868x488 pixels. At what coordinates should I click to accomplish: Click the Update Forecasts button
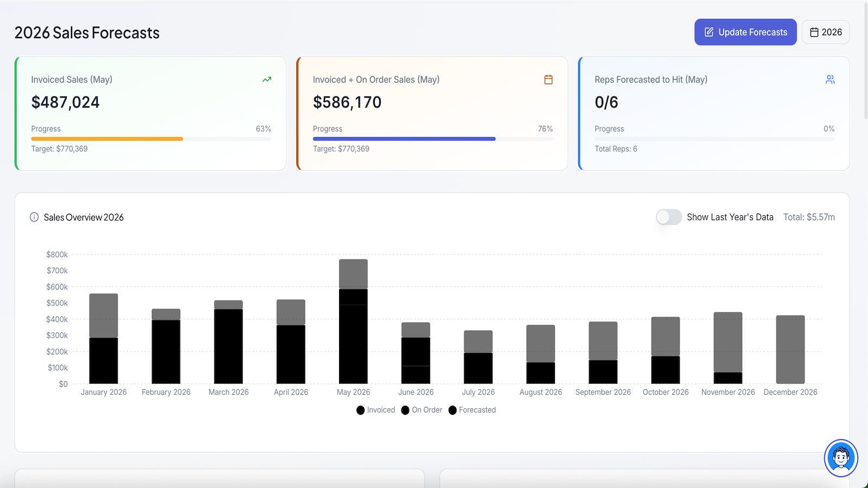745,33
